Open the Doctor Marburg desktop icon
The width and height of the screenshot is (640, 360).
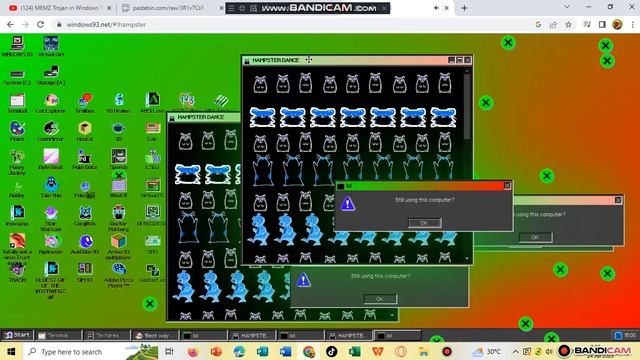coord(119,218)
